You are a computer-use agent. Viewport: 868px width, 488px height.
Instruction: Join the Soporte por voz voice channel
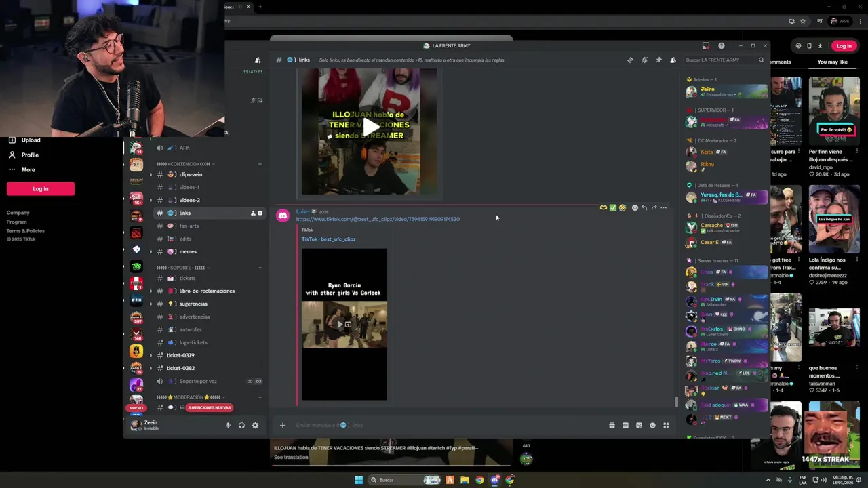[209, 381]
